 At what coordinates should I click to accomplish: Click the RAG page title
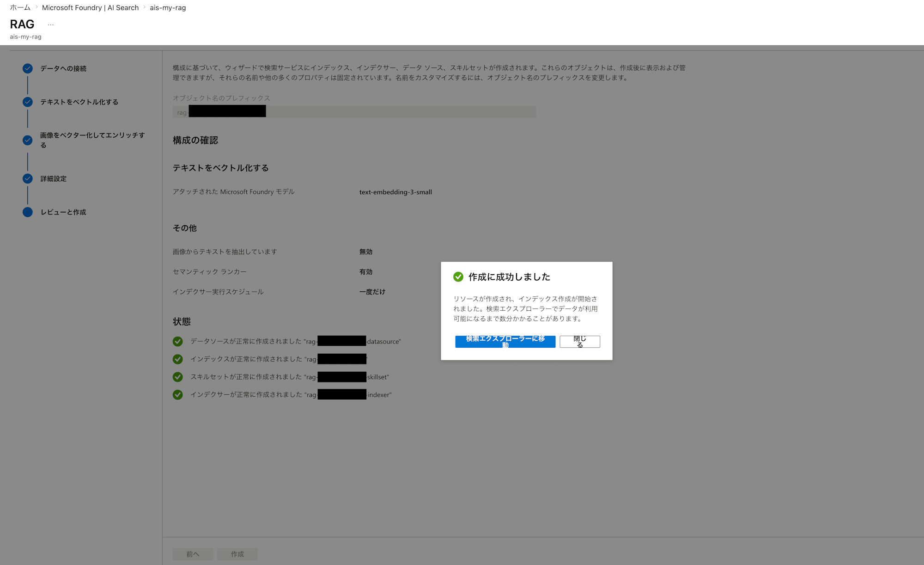click(22, 24)
